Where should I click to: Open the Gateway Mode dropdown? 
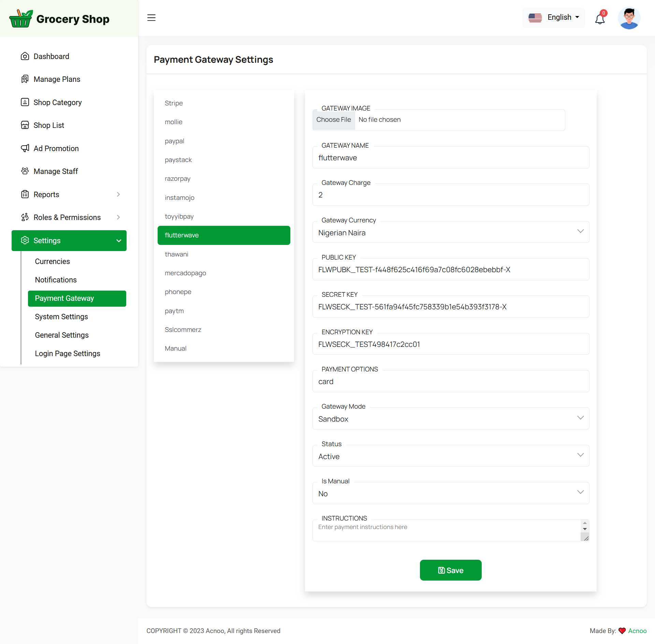point(450,419)
